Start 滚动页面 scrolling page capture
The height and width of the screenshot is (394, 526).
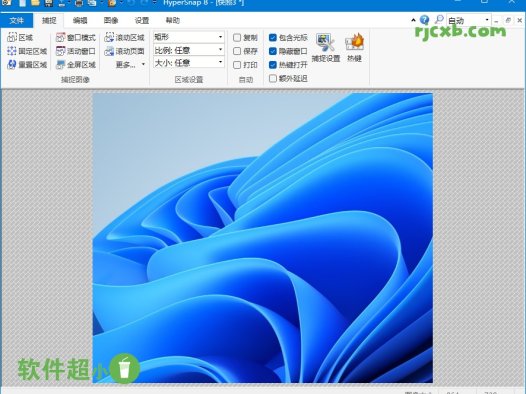pos(124,51)
